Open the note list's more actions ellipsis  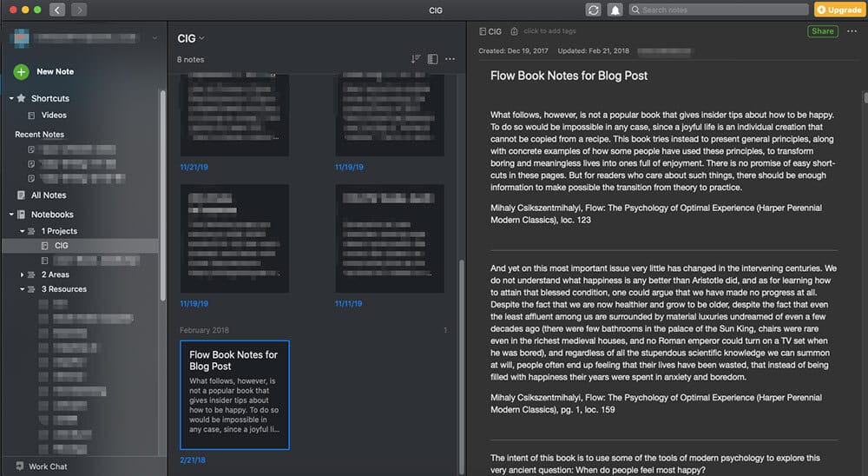pyautogui.click(x=450, y=59)
